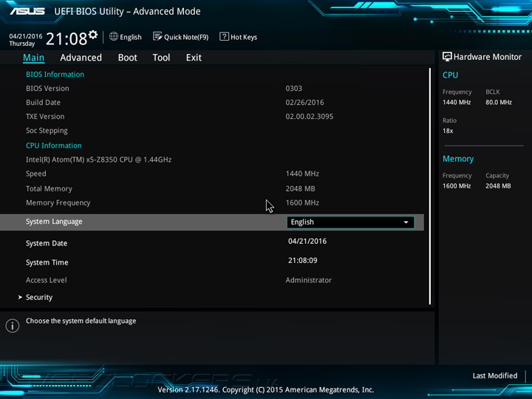Click the large 21:08 clock display
Viewport: 532px width, 399px height.
(x=66, y=38)
